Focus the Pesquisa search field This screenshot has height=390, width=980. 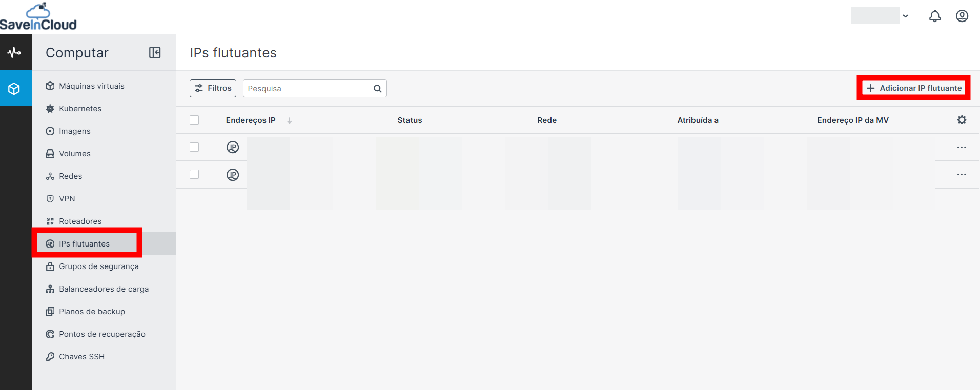pos(315,89)
